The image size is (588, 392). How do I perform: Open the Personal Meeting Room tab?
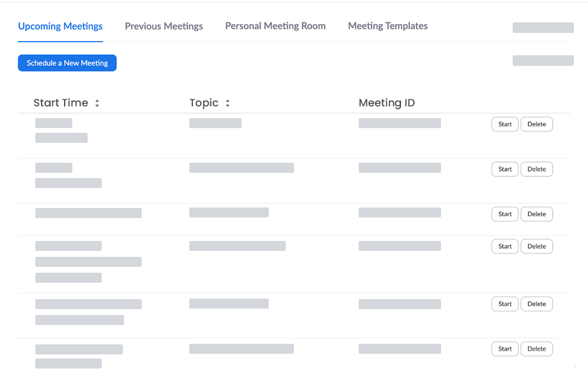point(275,26)
